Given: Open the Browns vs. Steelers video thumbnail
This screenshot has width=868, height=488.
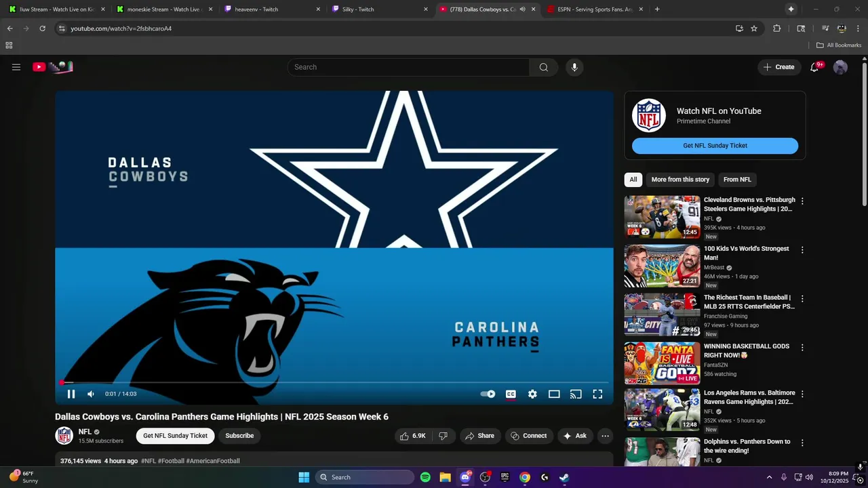Looking at the screenshot, I should (x=662, y=217).
